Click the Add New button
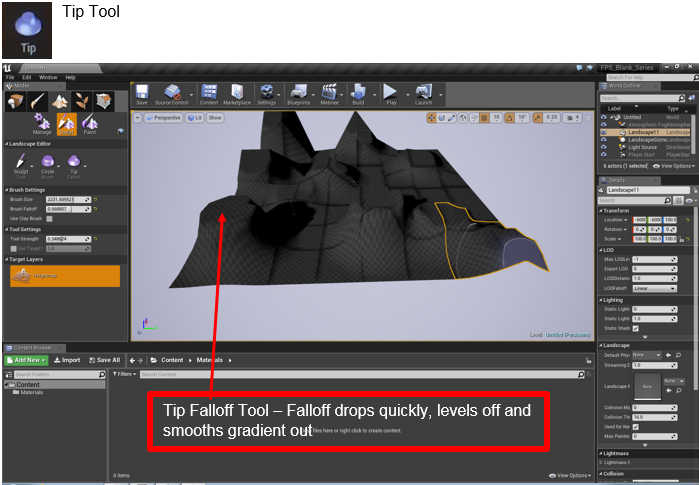This screenshot has height=485, width=699. [26, 360]
